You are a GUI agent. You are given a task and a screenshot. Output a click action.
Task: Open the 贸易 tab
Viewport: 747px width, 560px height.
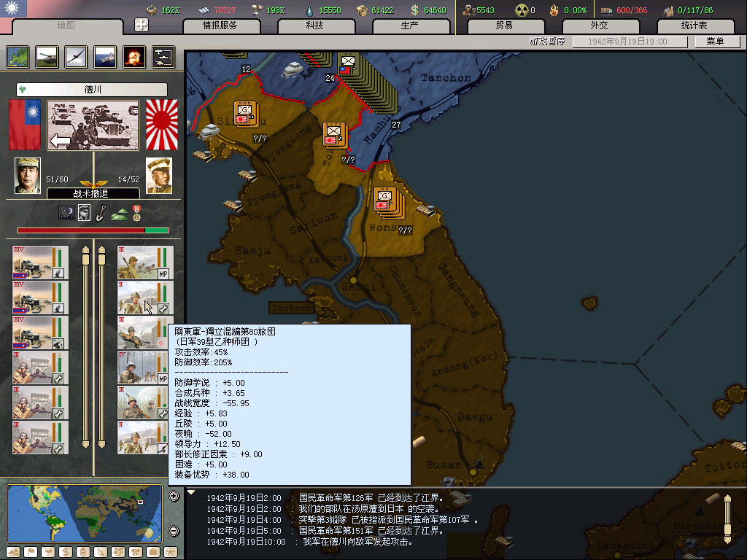[505, 26]
